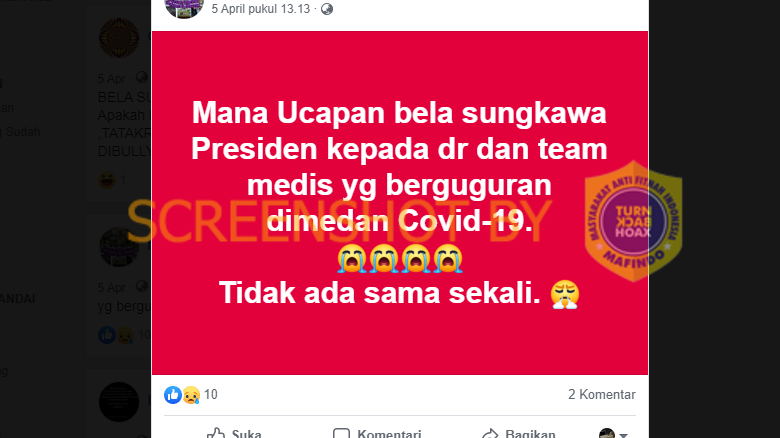Screen dimensions: 780x438
Task: Click the Bagikan share button
Action: pos(519,433)
